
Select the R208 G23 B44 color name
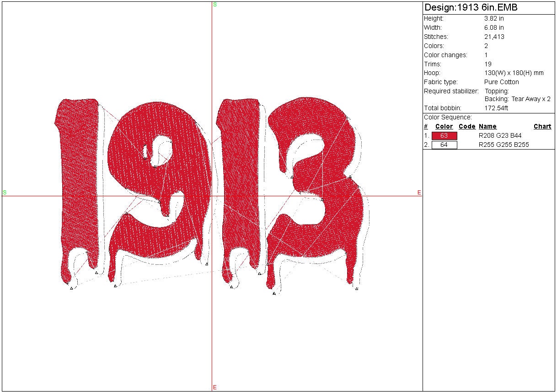click(x=500, y=136)
